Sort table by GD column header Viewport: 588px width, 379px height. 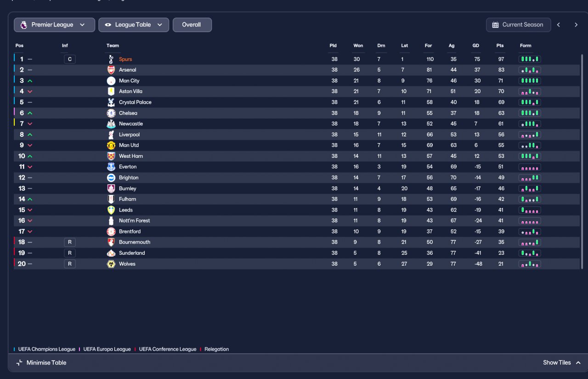tap(476, 45)
